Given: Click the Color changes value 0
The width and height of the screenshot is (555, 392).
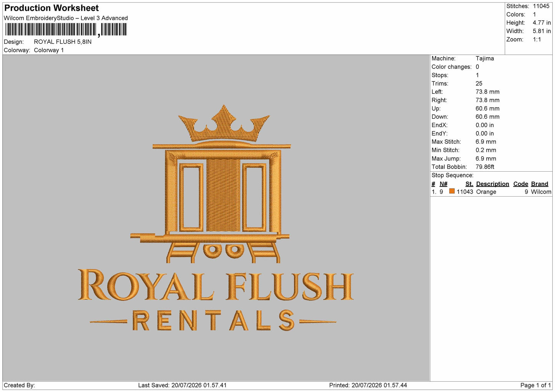Looking at the screenshot, I should pos(477,67).
